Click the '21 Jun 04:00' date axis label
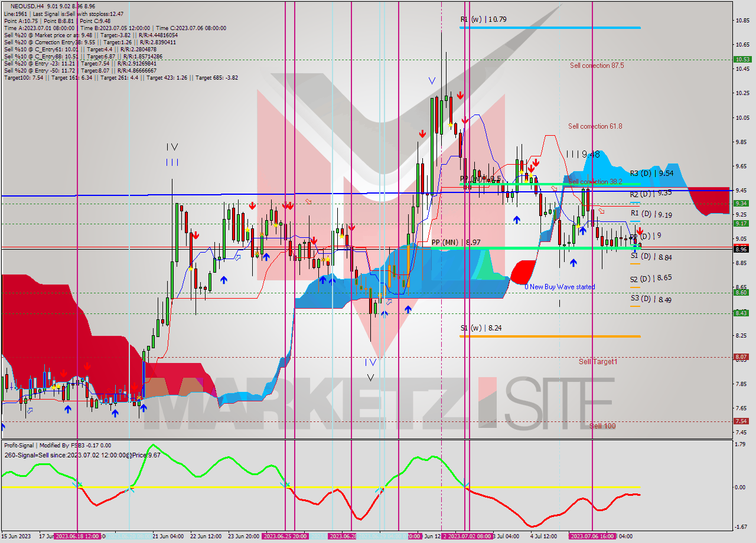 [x=168, y=537]
